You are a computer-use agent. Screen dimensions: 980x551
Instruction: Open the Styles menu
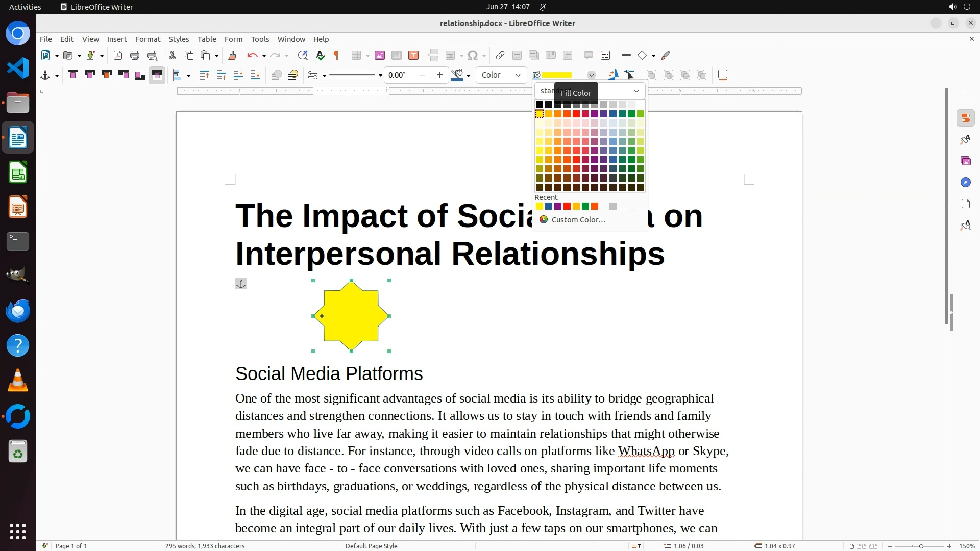pos(179,39)
